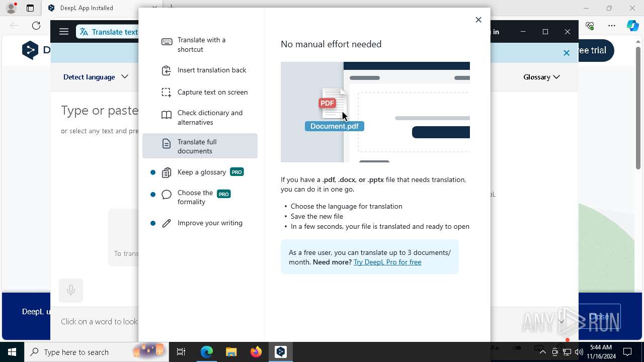Click the Windows Start button
Image resolution: width=644 pixels, height=362 pixels.
click(12, 352)
